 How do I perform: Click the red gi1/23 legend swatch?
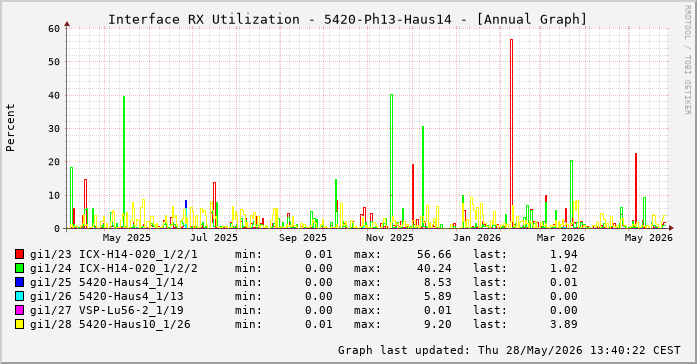[19, 254]
